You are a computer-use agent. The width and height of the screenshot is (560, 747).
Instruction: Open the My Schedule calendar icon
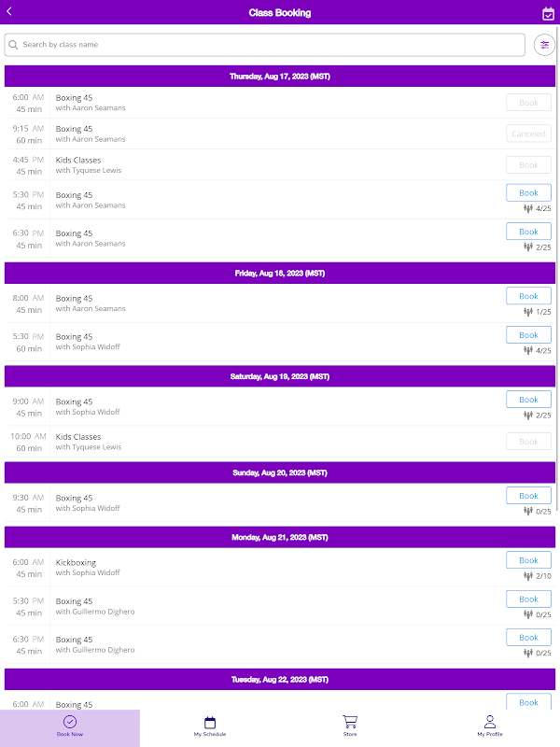[x=210, y=722]
